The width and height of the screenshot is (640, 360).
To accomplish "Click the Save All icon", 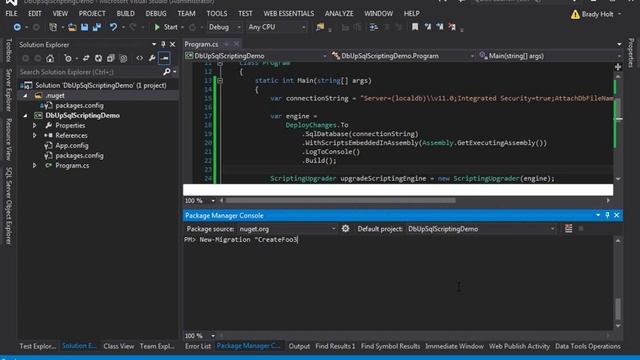I will click(97, 27).
